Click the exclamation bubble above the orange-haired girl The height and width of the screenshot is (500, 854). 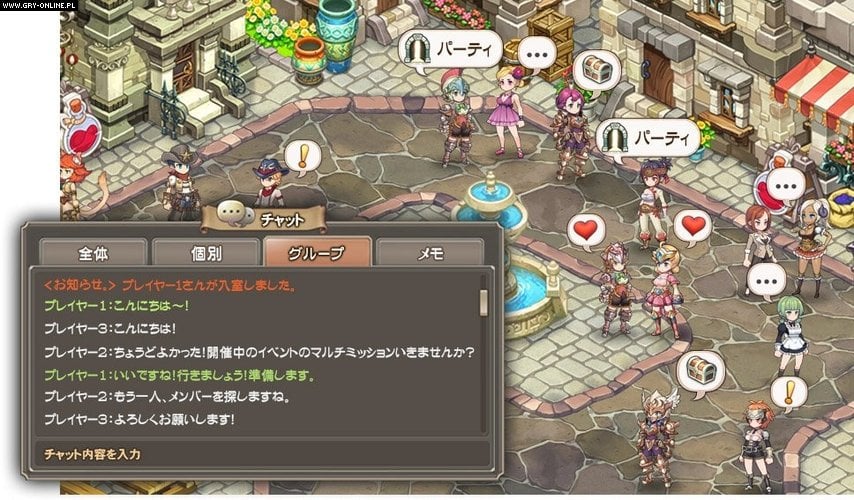point(788,392)
